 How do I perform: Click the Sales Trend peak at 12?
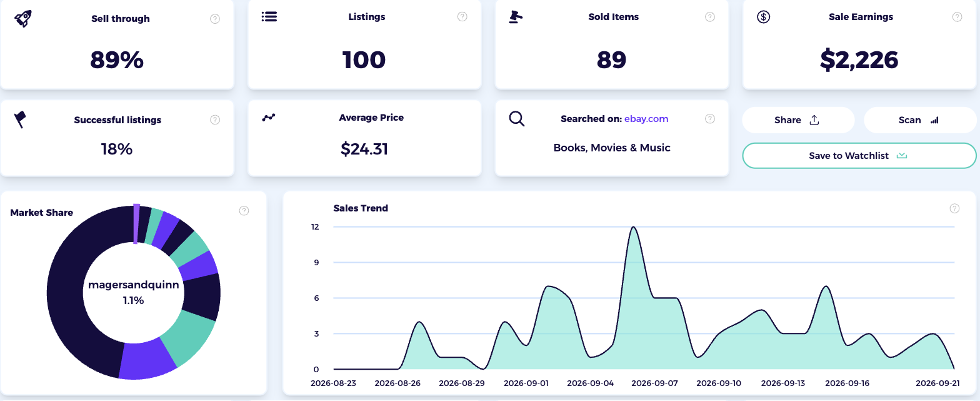633,227
